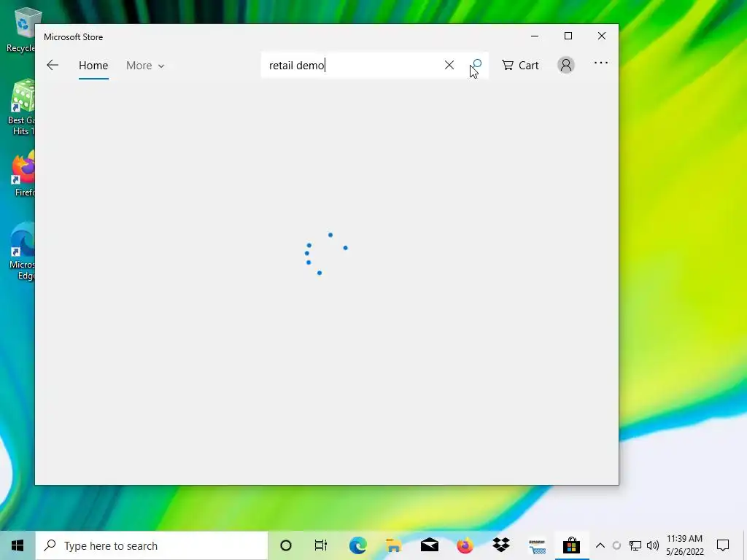Run the search with the magnifier icon

[x=476, y=65]
